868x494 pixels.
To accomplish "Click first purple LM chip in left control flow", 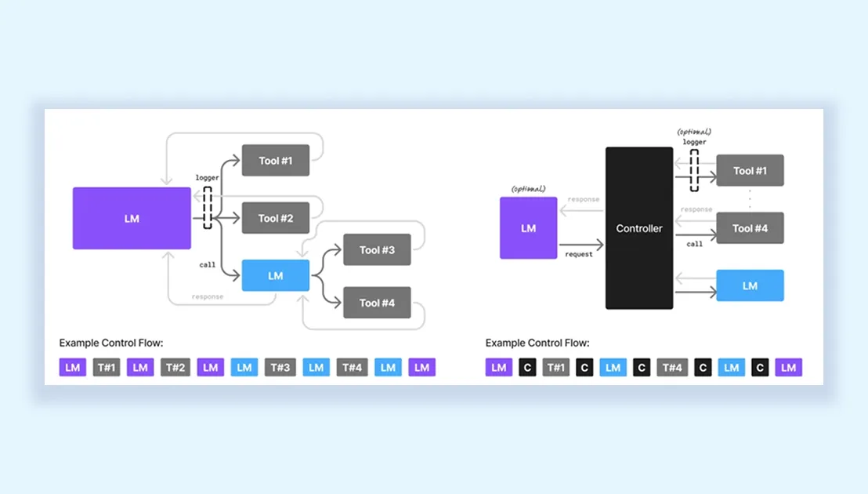I will [72, 367].
